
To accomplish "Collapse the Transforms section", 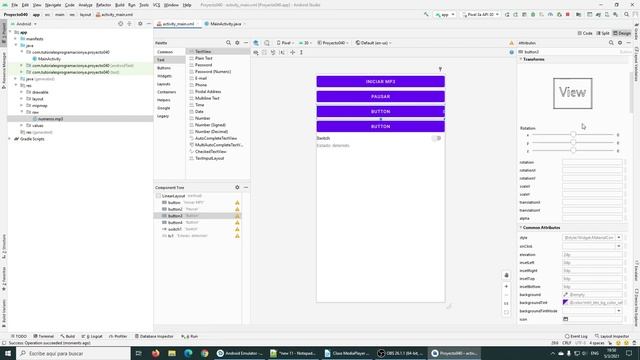I will (x=521, y=59).
